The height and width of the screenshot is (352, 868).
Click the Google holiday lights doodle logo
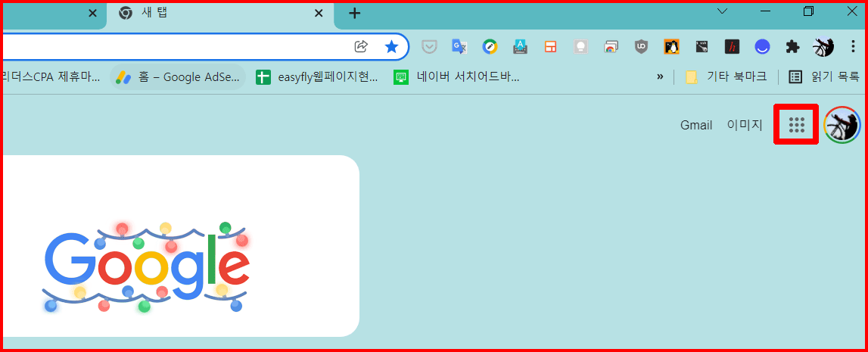click(145, 267)
